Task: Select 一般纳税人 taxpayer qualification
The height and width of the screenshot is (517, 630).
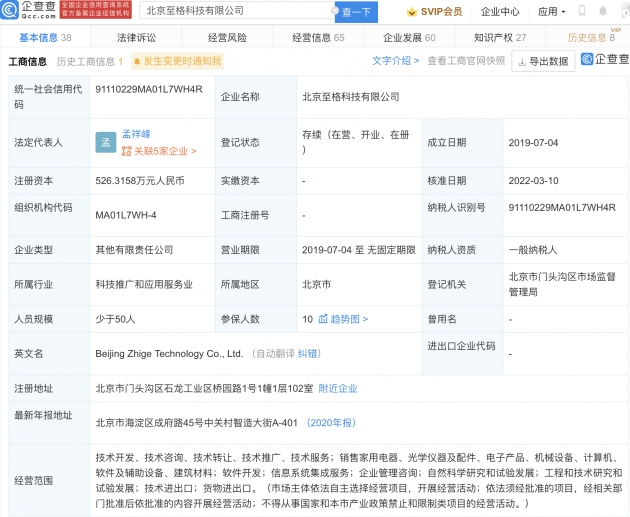Action: [x=533, y=250]
